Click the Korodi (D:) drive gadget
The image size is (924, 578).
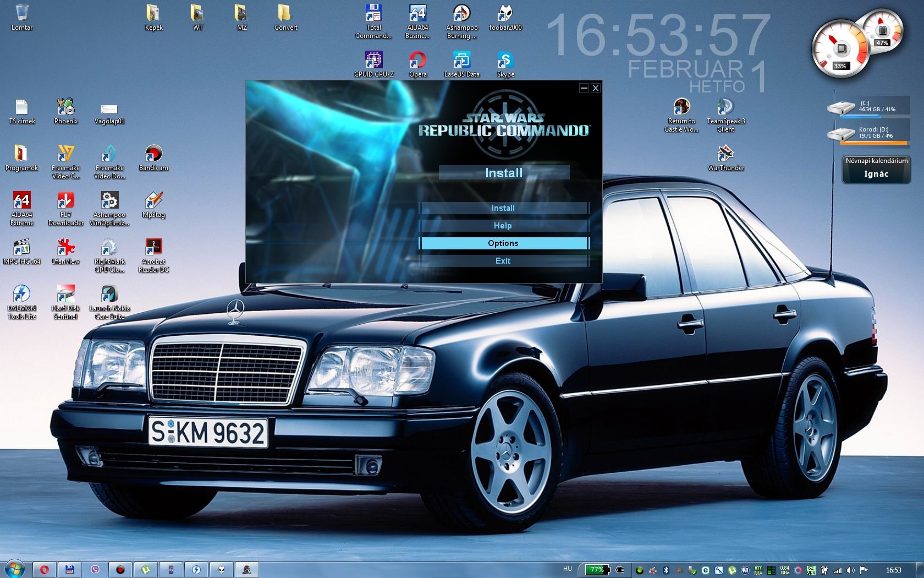868,134
